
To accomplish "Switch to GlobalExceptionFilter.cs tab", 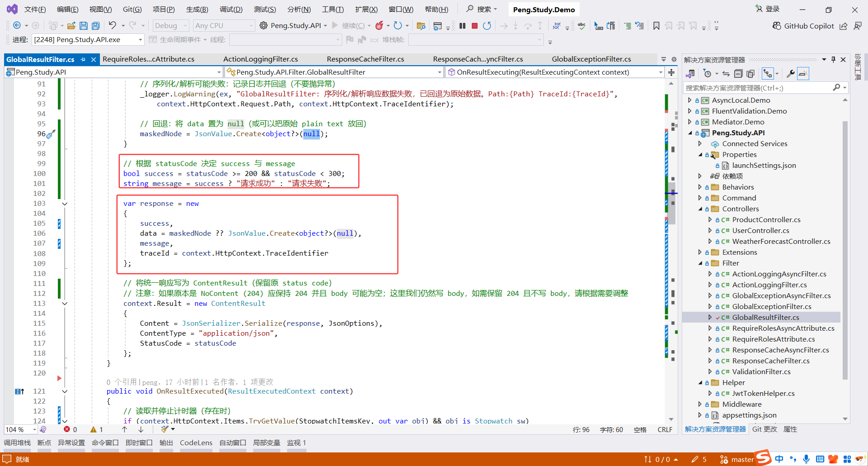I will [591, 59].
